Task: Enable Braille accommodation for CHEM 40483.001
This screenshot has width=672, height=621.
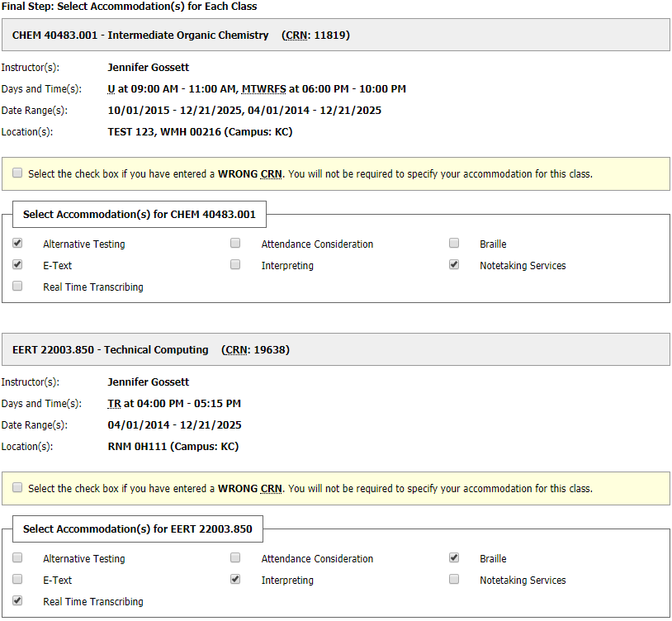Action: tap(454, 243)
